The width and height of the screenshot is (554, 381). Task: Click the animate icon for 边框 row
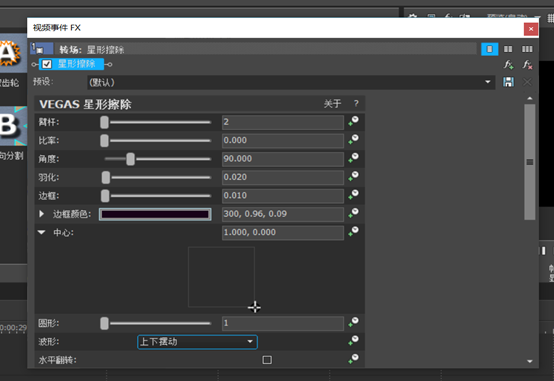353,195
